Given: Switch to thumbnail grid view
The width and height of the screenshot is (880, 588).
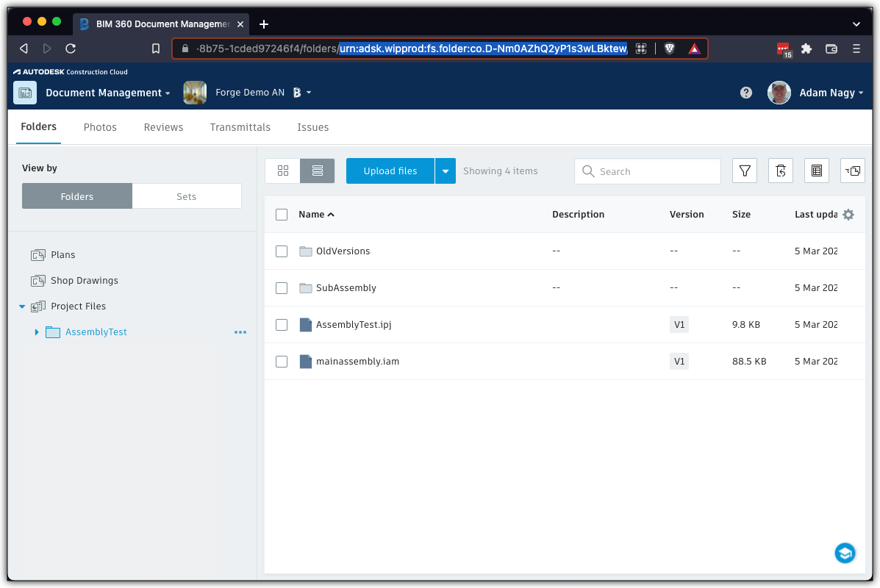Looking at the screenshot, I should tap(282, 171).
